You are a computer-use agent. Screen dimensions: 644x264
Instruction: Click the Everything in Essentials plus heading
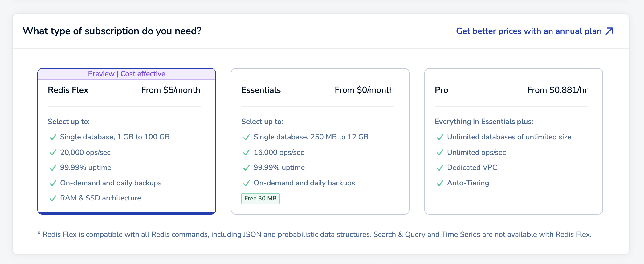pos(484,122)
